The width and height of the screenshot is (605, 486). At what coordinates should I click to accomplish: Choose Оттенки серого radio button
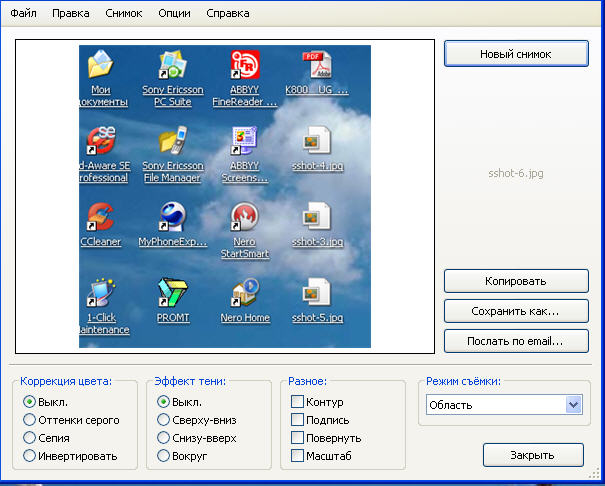point(30,420)
